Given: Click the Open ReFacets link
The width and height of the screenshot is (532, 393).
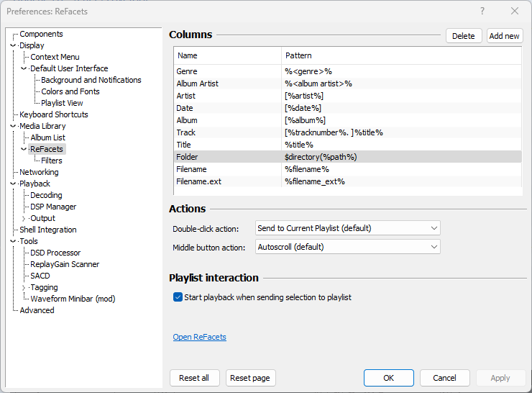Looking at the screenshot, I should coord(200,337).
